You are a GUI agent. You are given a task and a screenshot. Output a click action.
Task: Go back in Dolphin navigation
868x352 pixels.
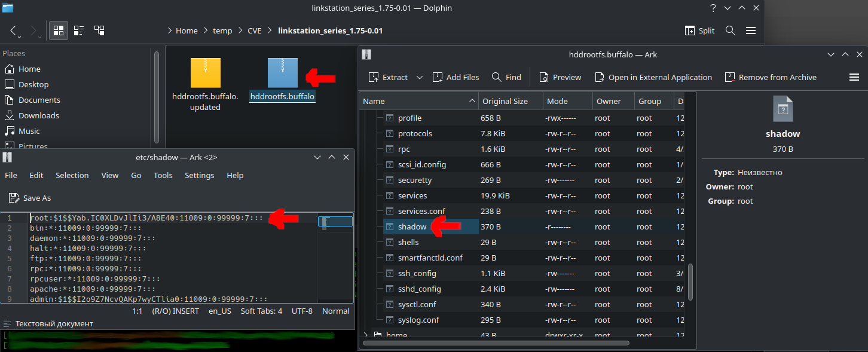tap(14, 30)
